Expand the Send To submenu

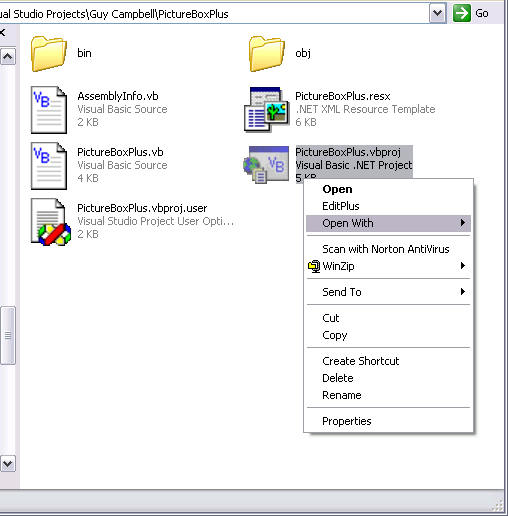click(388, 292)
